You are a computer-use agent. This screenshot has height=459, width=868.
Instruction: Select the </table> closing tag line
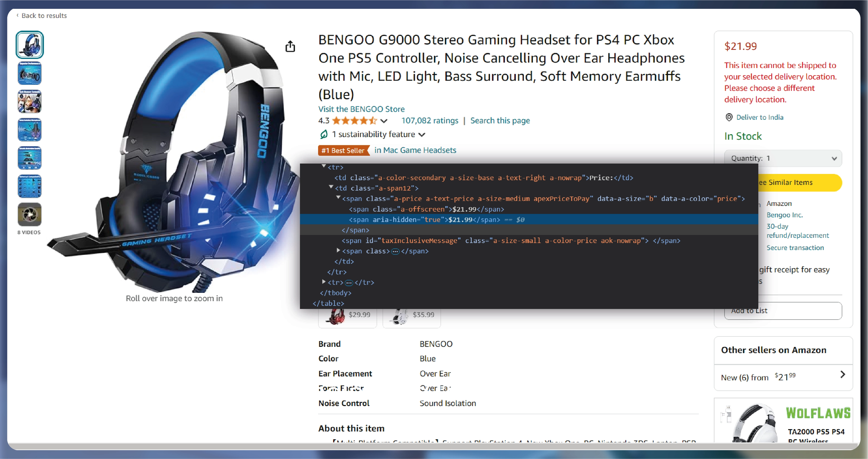328,303
